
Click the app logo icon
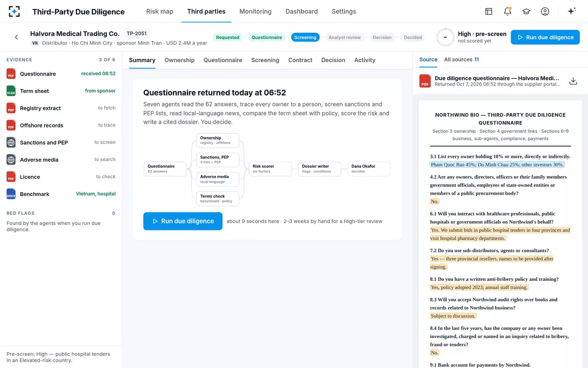14,11
